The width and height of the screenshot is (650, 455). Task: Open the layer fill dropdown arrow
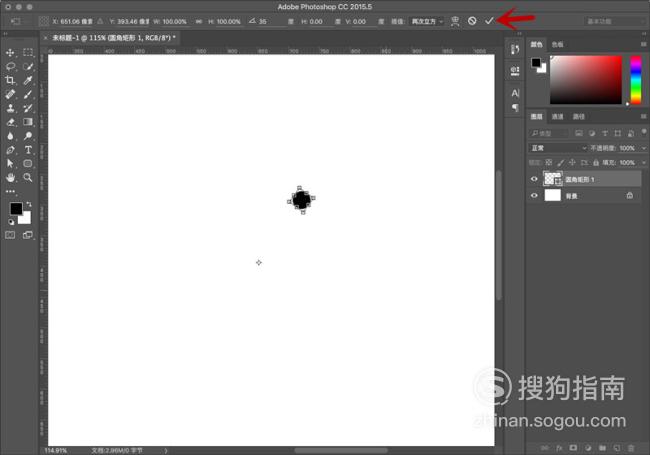pos(643,162)
